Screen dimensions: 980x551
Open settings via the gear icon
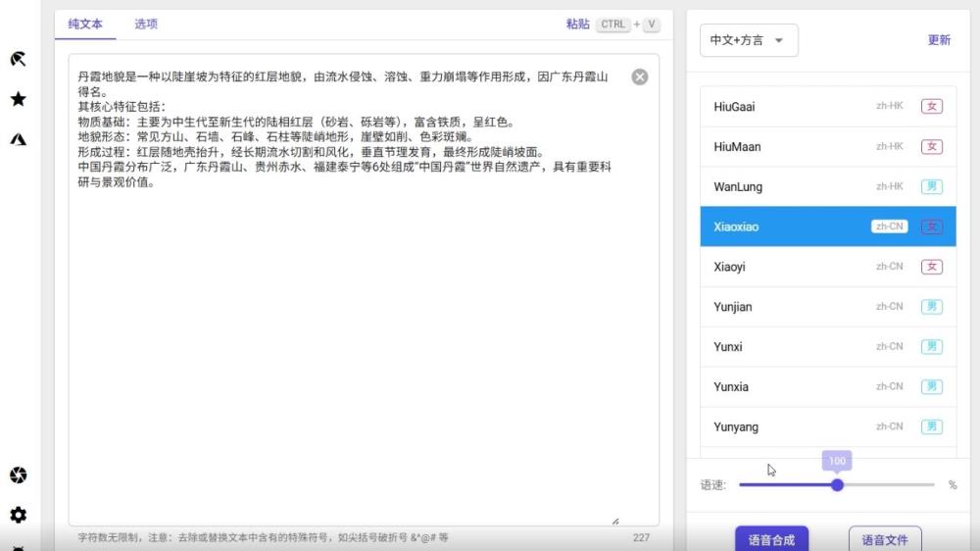(x=18, y=515)
